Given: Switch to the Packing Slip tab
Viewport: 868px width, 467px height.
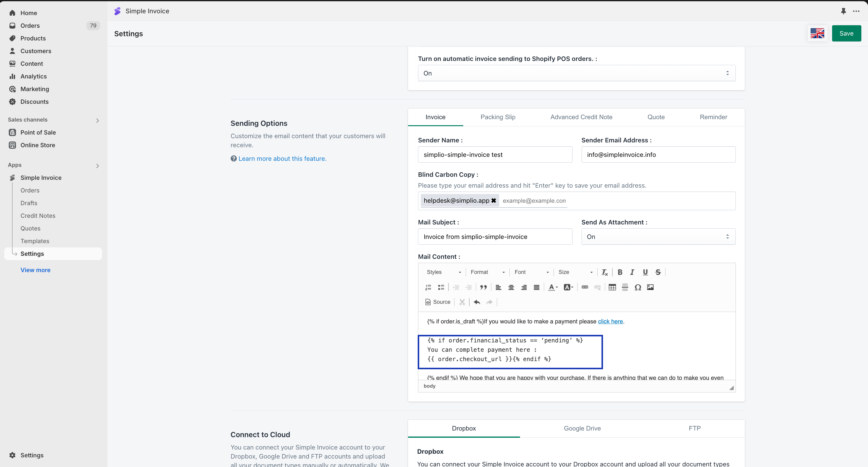Looking at the screenshot, I should pyautogui.click(x=498, y=117).
